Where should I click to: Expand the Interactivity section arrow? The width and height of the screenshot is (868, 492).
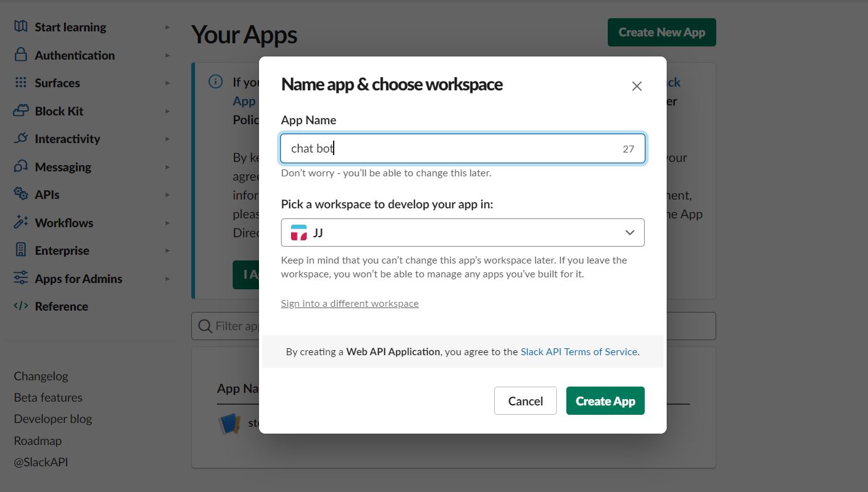[167, 139]
